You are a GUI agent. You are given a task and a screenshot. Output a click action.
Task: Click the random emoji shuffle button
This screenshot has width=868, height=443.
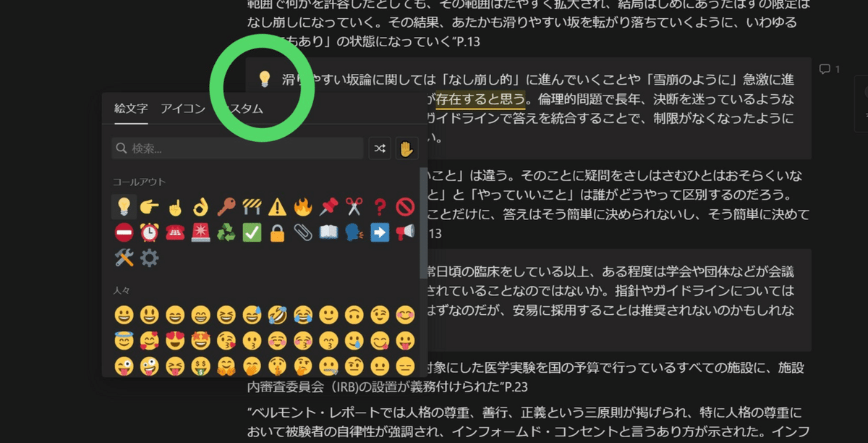(380, 148)
